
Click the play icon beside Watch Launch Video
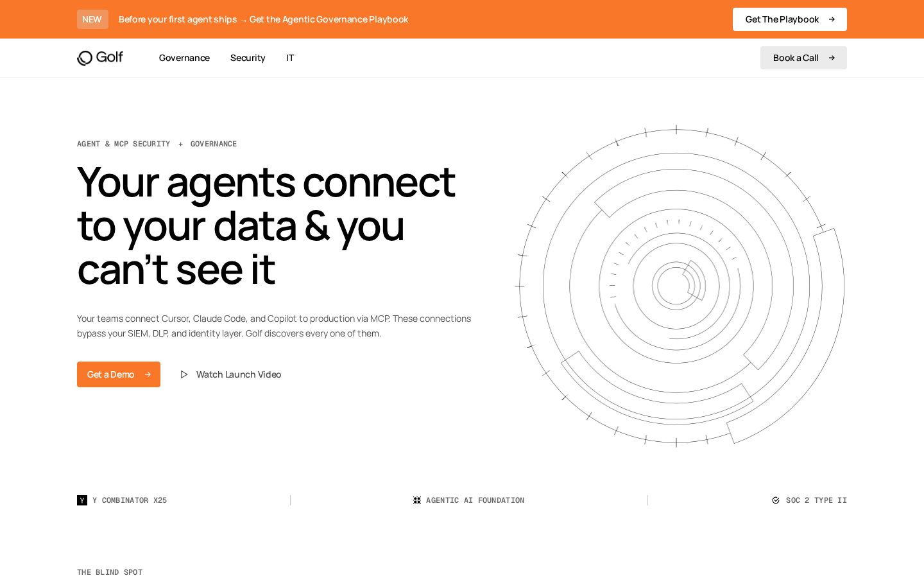click(184, 374)
